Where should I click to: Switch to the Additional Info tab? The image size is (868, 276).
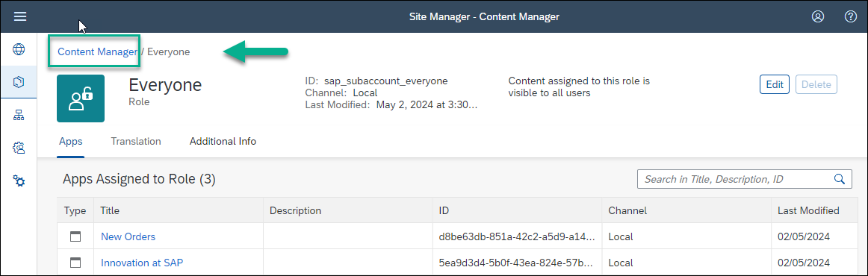[x=223, y=142]
